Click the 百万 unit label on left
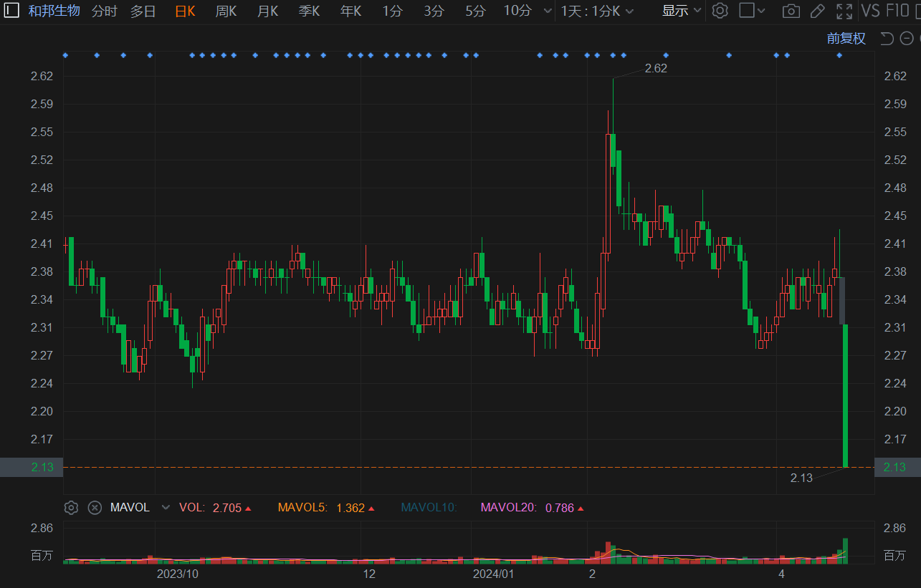The image size is (921, 588). click(42, 555)
